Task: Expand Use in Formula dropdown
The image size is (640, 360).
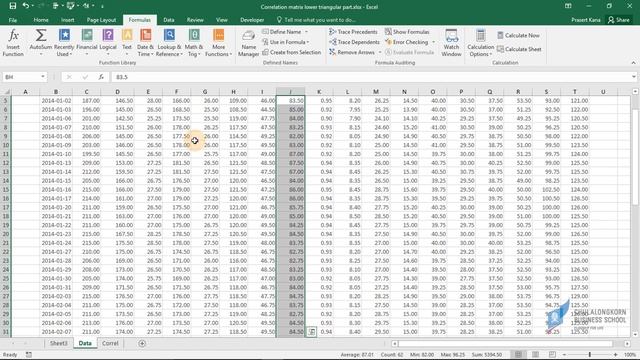Action: [308, 42]
